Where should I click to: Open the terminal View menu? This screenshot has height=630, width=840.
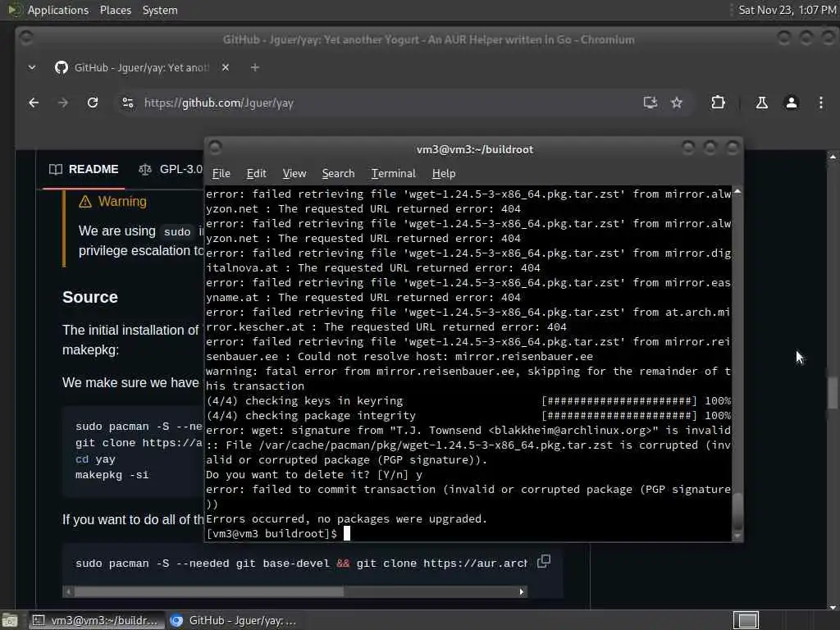pyautogui.click(x=294, y=174)
